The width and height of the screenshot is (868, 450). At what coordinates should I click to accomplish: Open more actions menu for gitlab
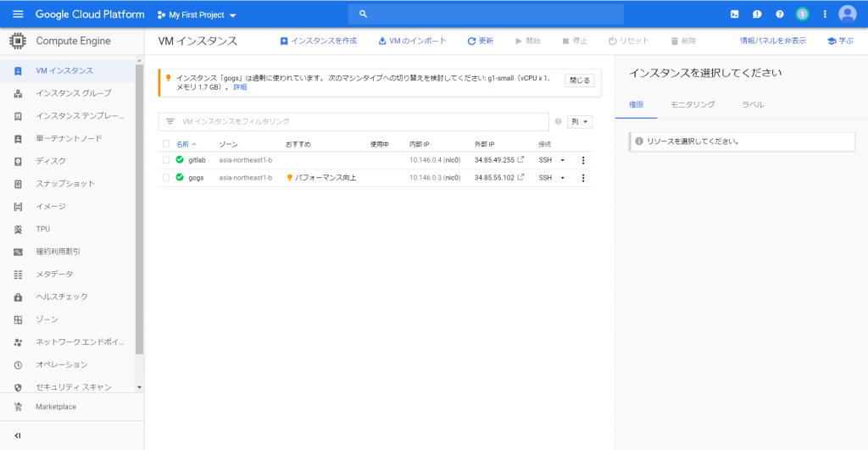(582, 160)
